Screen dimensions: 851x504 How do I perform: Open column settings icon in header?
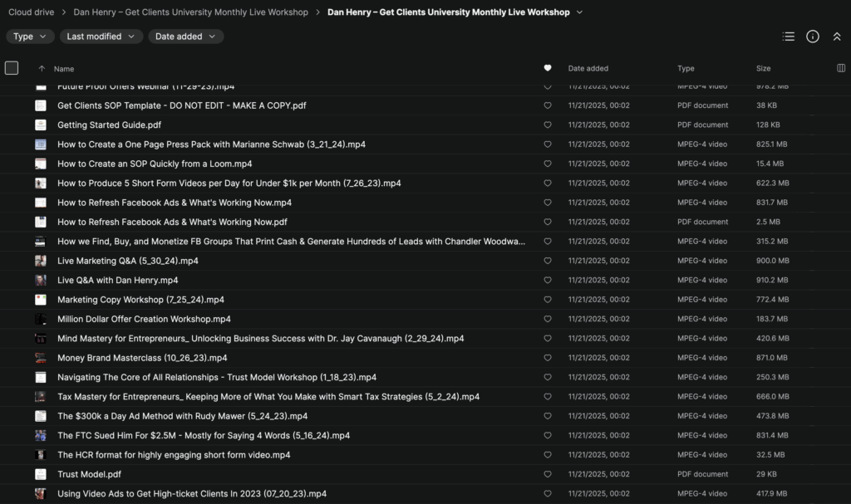[840, 68]
